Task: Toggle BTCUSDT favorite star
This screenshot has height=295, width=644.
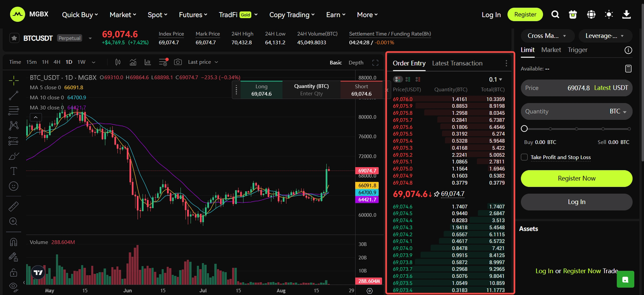Action: pos(14,38)
